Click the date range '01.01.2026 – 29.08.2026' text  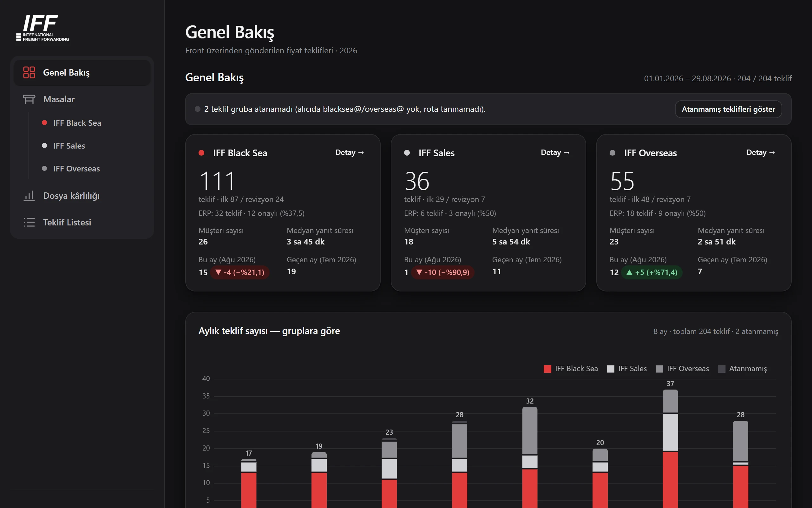click(x=687, y=78)
